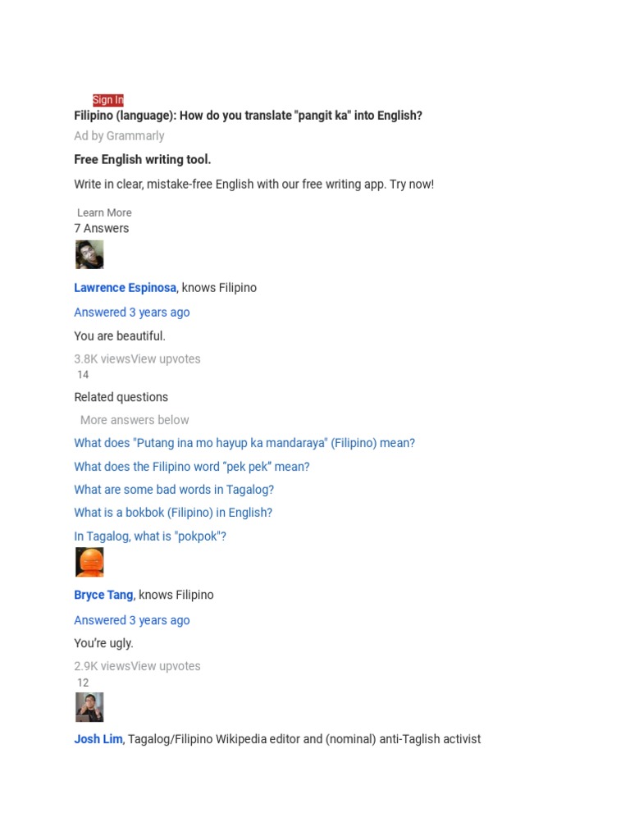Click Lawrence's "Answered 3 years ago" timestamp

[x=132, y=313]
